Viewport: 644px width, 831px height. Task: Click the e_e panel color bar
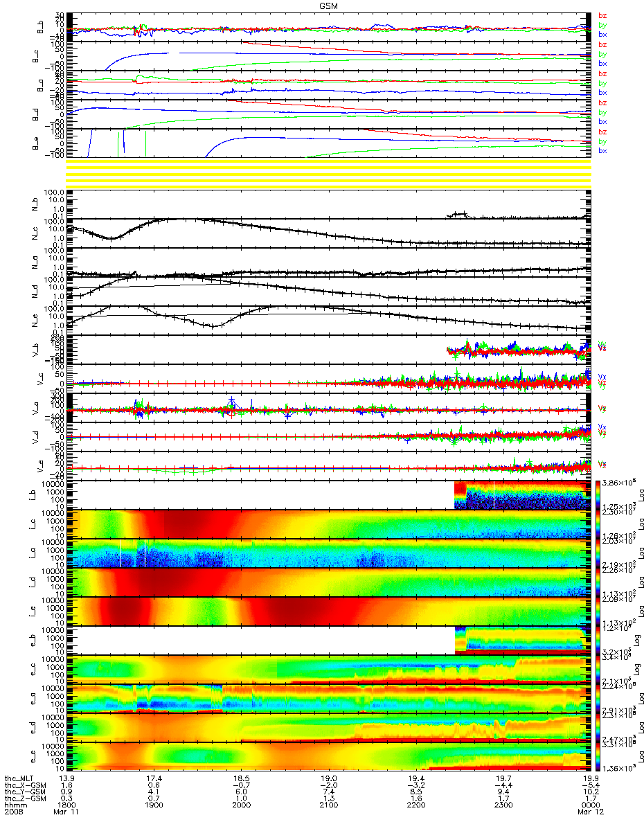(x=600, y=757)
